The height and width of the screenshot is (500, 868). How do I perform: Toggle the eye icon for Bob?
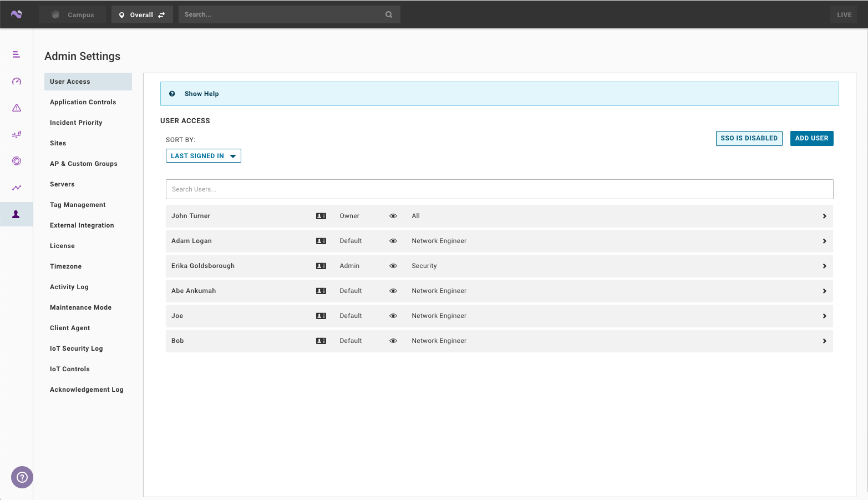pos(393,341)
